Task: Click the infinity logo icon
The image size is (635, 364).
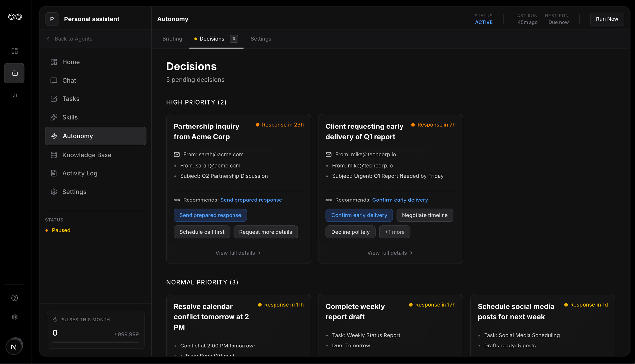Action: [15, 17]
